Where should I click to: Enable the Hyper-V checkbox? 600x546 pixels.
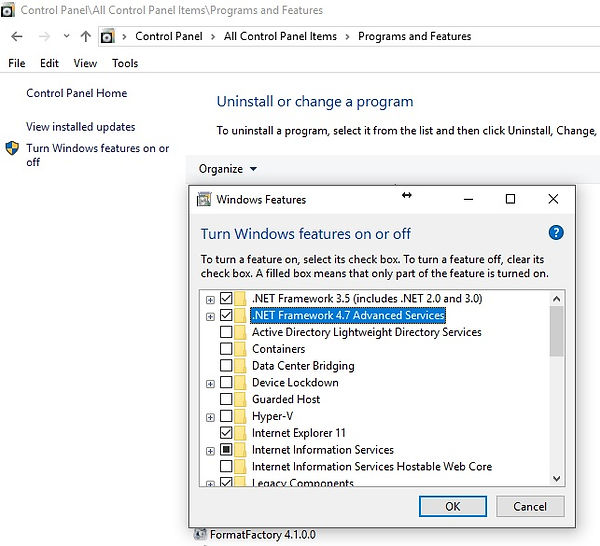(226, 416)
